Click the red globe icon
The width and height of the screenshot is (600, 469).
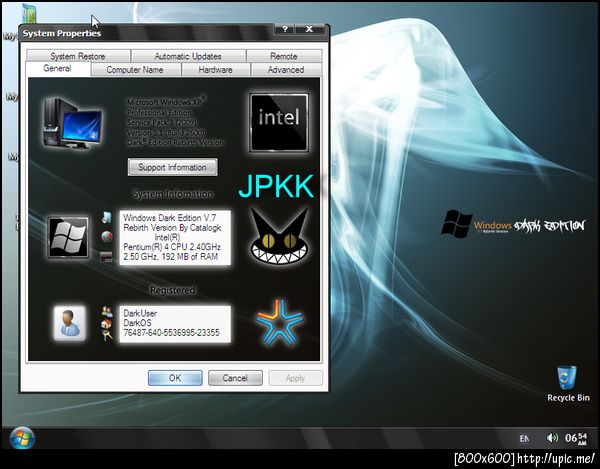pos(107,237)
